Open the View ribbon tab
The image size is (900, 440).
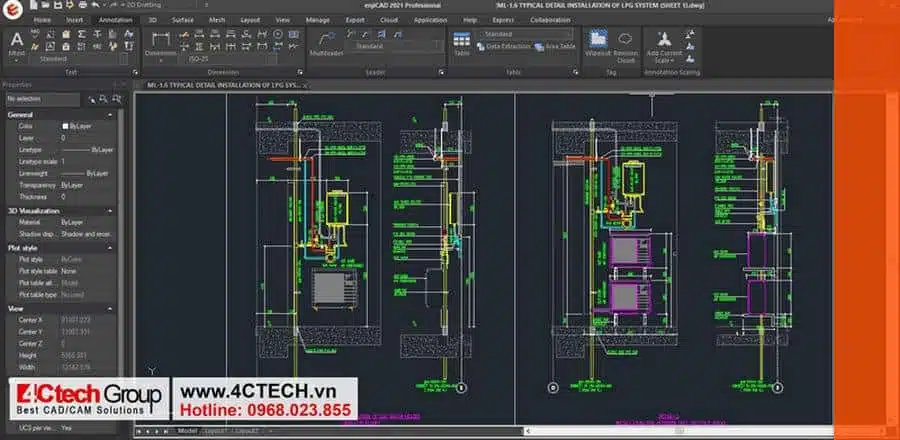[x=282, y=20]
